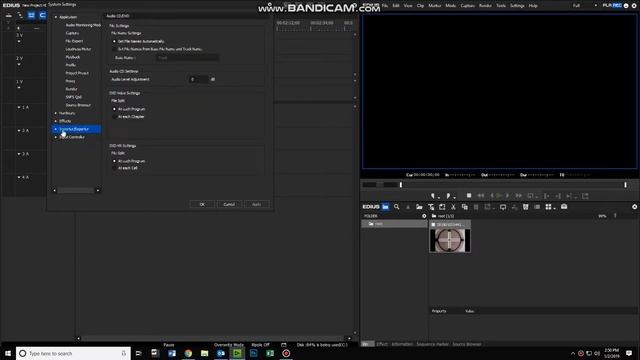Click Apply in System Settings dialog
The height and width of the screenshot is (360, 640).
pyautogui.click(x=256, y=204)
